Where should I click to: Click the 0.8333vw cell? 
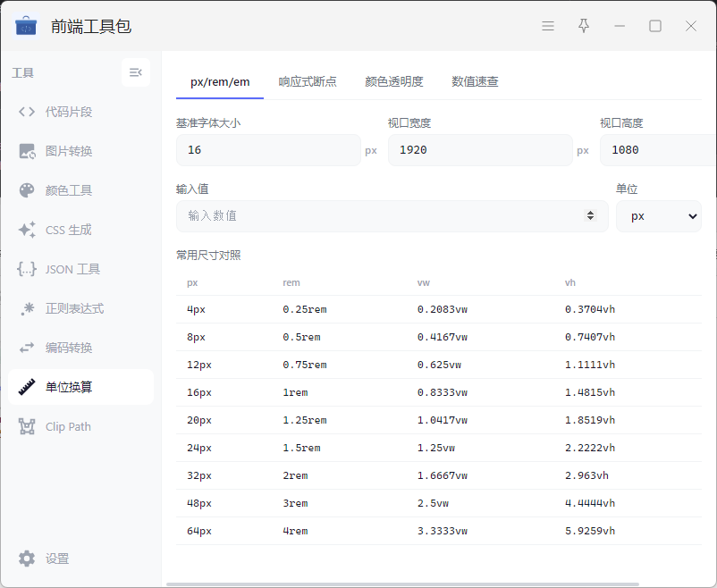point(443,392)
